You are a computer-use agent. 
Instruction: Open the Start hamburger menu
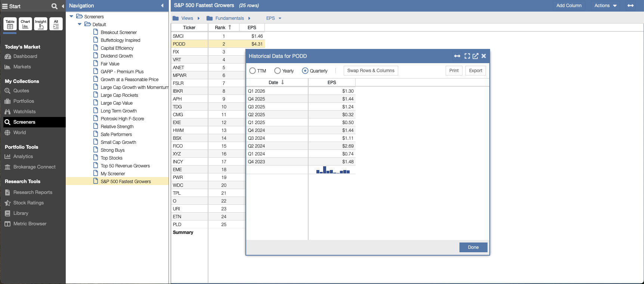tap(5, 6)
